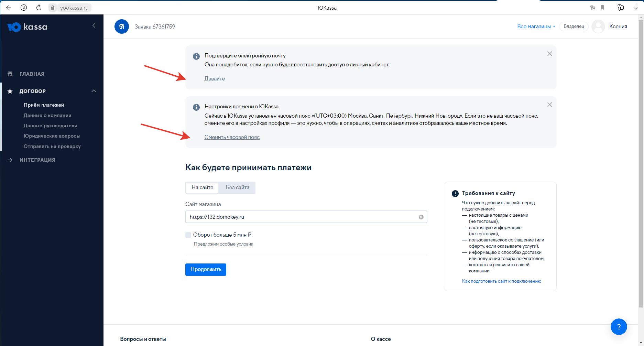Click user name Ксения
Viewport: 644px width, 346px height.
click(618, 26)
